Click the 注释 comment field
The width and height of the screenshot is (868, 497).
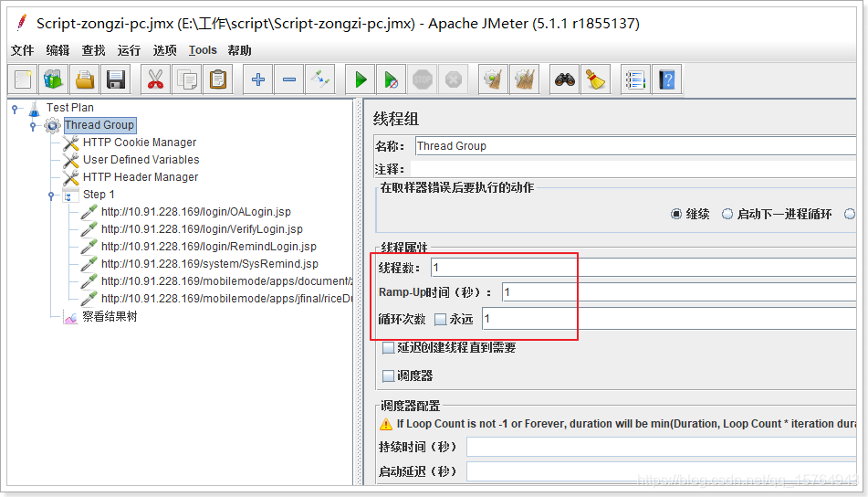(x=633, y=169)
